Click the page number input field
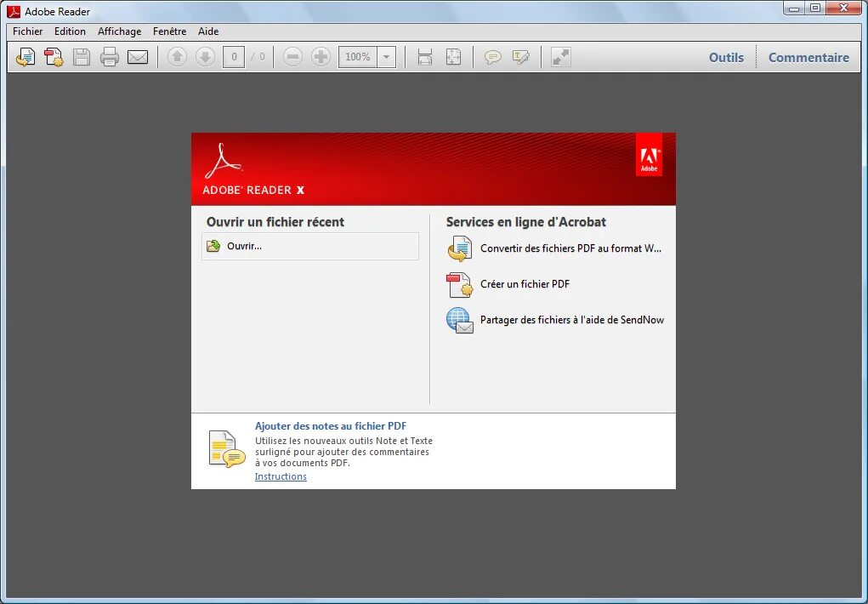868x604 pixels. coord(234,57)
